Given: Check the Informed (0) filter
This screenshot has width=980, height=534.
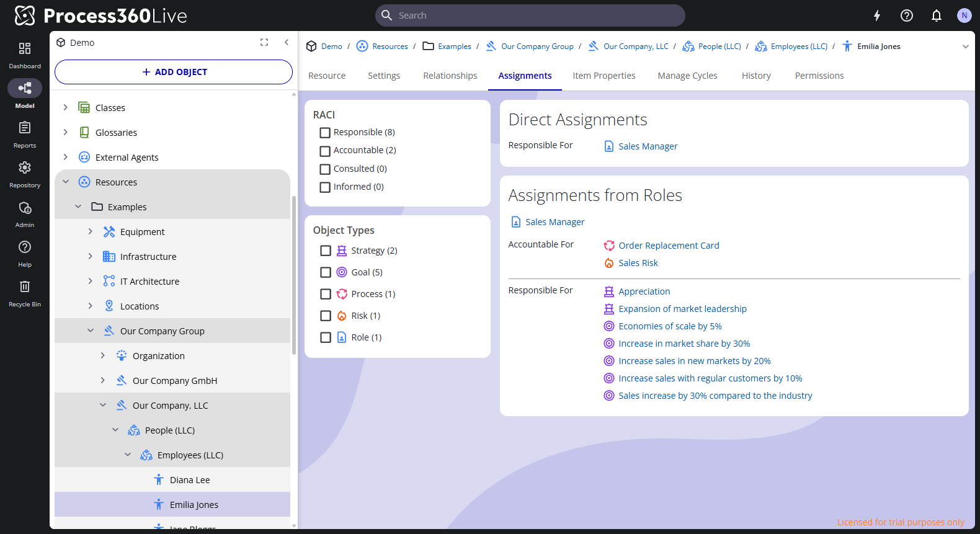Looking at the screenshot, I should coord(325,187).
